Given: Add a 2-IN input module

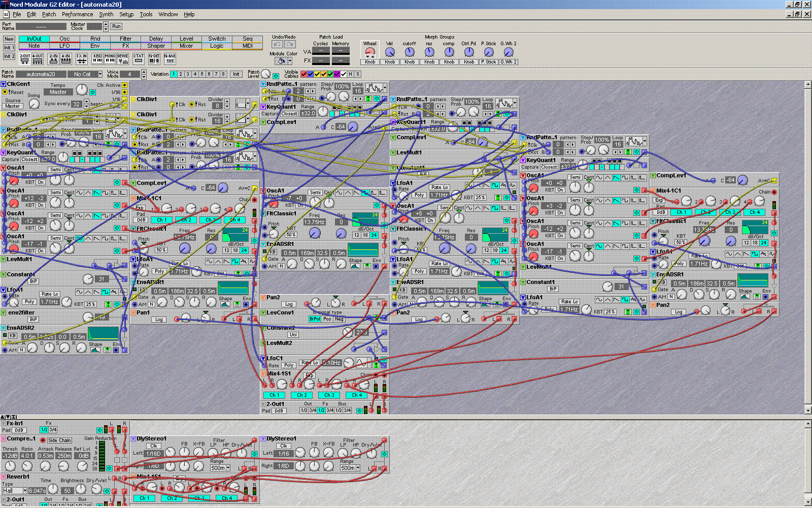Looking at the screenshot, I should tap(53, 59).
